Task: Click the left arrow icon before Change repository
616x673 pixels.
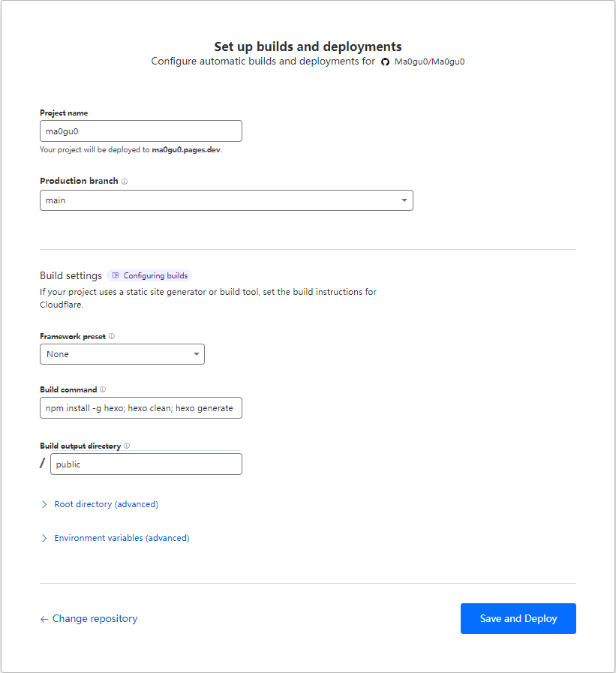Action: (x=44, y=619)
